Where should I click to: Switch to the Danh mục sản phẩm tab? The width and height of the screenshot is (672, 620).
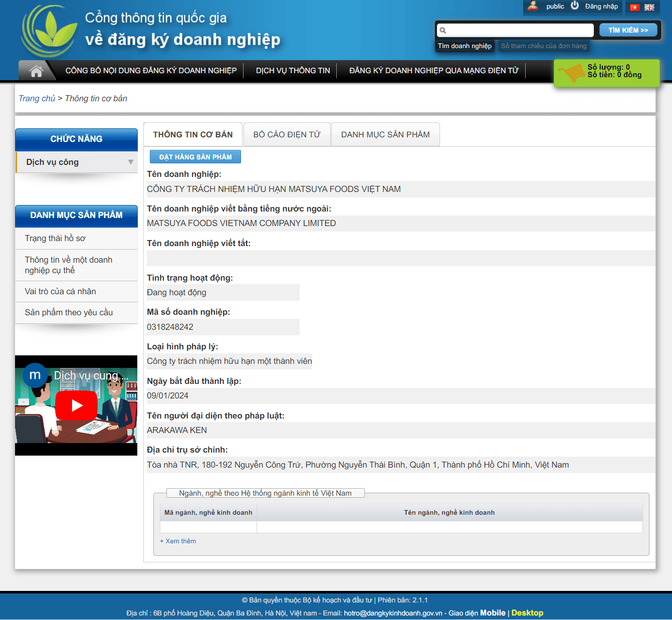click(x=385, y=134)
